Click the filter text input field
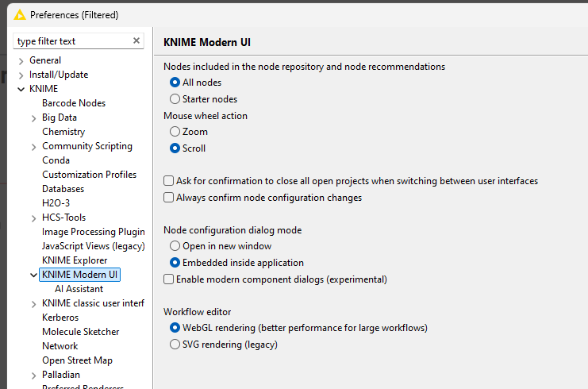The image size is (588, 389). coord(70,41)
